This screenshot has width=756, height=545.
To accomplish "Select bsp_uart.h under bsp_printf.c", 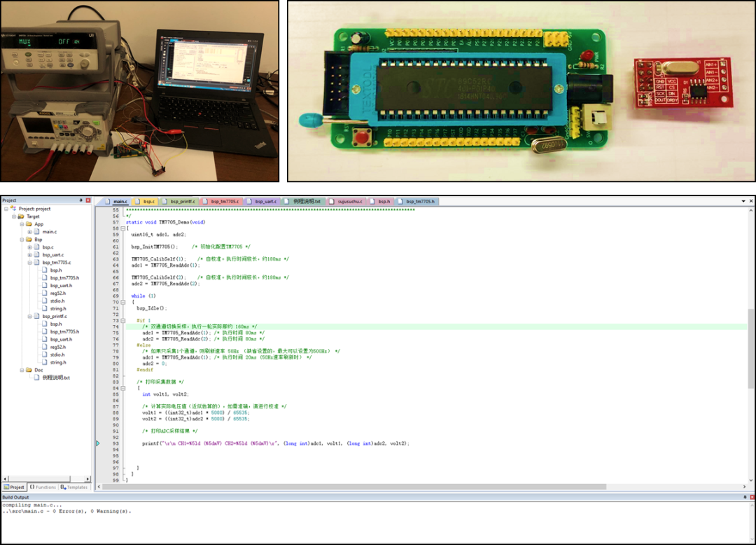I will point(61,340).
